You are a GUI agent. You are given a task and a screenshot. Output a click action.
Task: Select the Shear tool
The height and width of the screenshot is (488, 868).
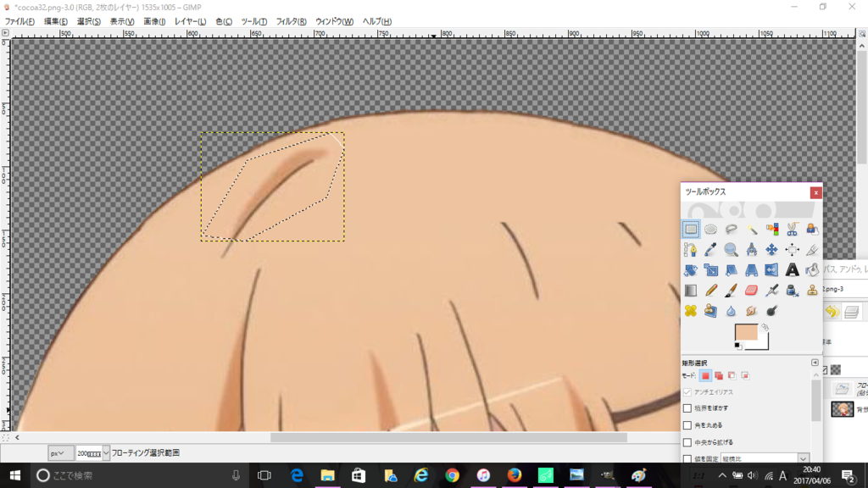[x=732, y=270]
